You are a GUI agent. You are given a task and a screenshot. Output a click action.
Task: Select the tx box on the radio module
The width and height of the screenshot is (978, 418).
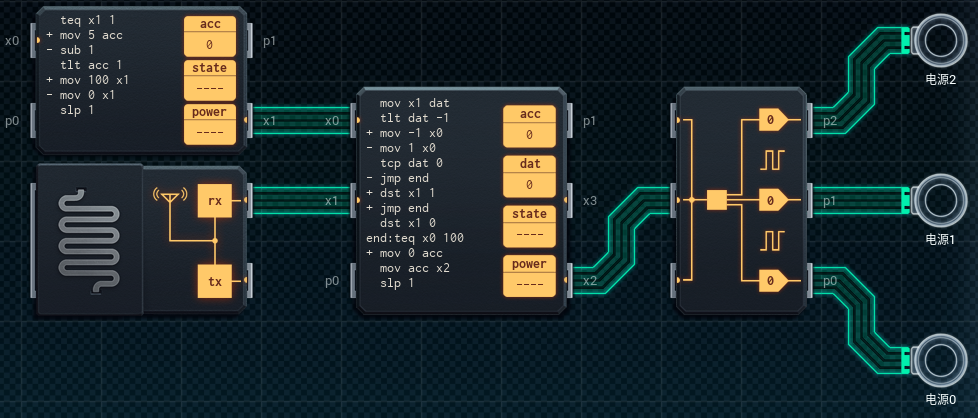tap(214, 281)
